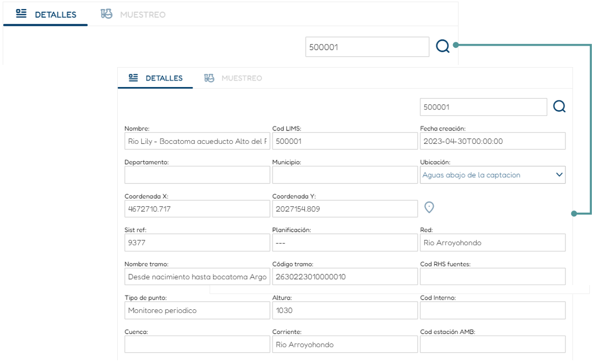Click the 'Coordenada X:' label text
Viewport: 594px width, 364px height.
coord(146,196)
